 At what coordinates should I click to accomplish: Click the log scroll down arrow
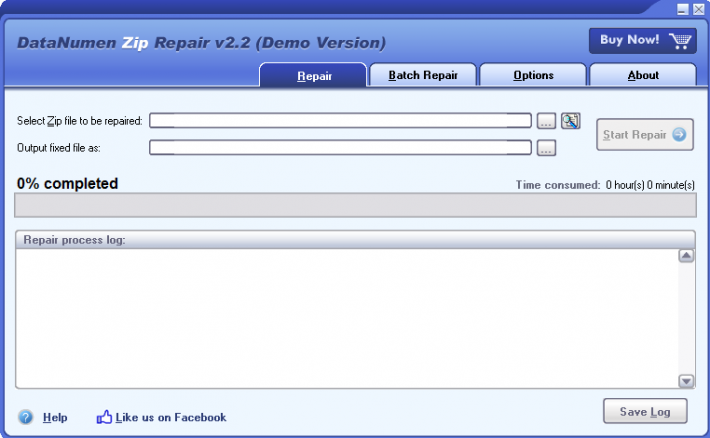click(686, 381)
